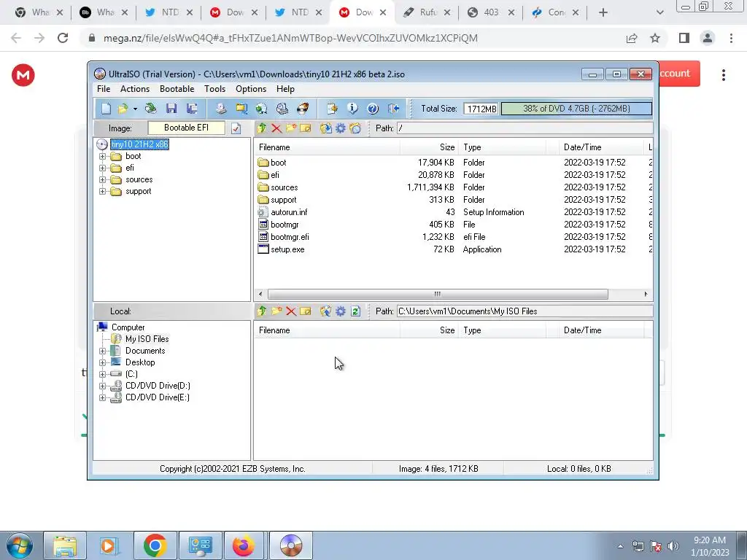Click the Open CD/DVD icon in toolbar
The height and width of the screenshot is (560, 747).
150,109
